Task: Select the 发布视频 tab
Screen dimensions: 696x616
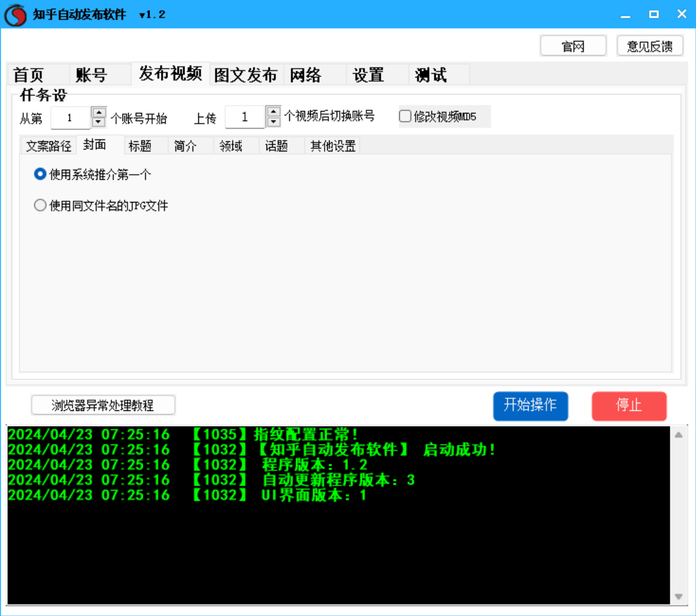Action: click(171, 73)
